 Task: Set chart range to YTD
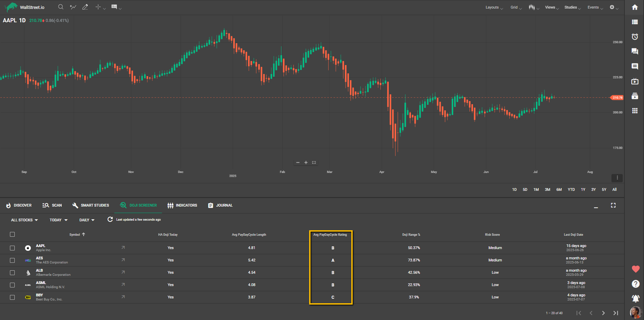571,189
